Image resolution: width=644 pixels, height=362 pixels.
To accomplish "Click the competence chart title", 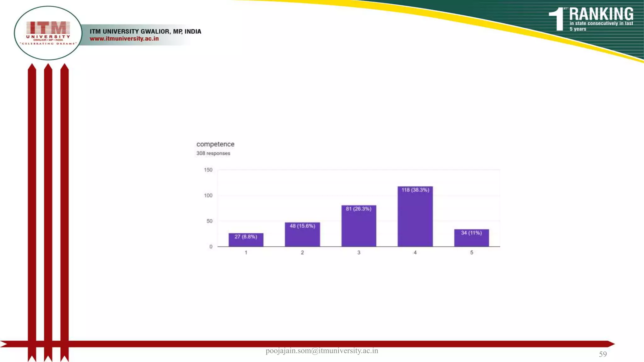I will click(215, 144).
